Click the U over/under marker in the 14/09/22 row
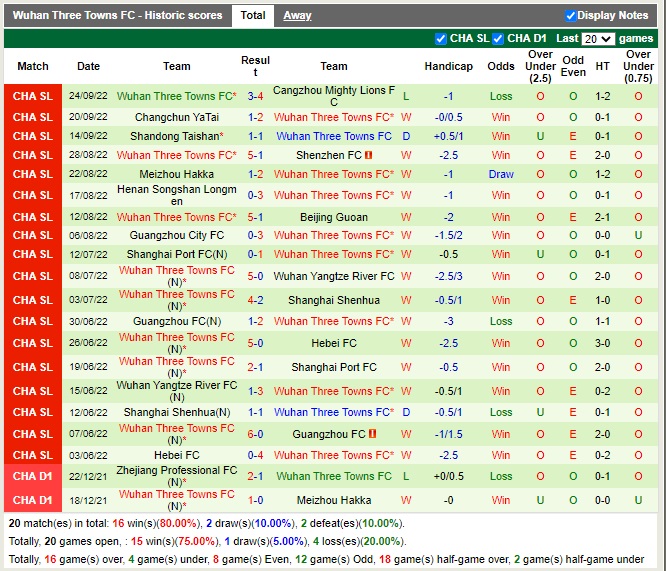This screenshot has height=571, width=666. (540, 136)
